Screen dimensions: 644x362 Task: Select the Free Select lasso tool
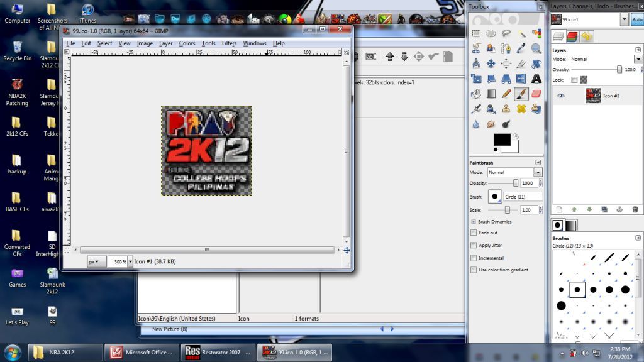pos(506,34)
